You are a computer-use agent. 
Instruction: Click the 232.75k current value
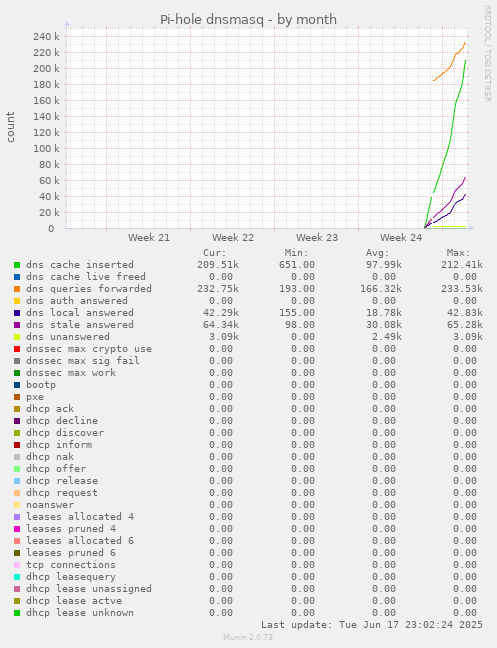pos(218,288)
